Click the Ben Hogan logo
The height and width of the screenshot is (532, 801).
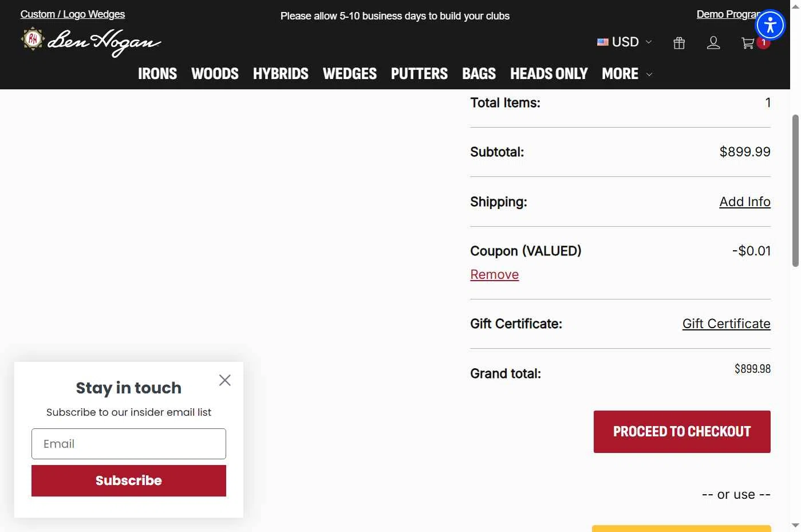coord(91,41)
